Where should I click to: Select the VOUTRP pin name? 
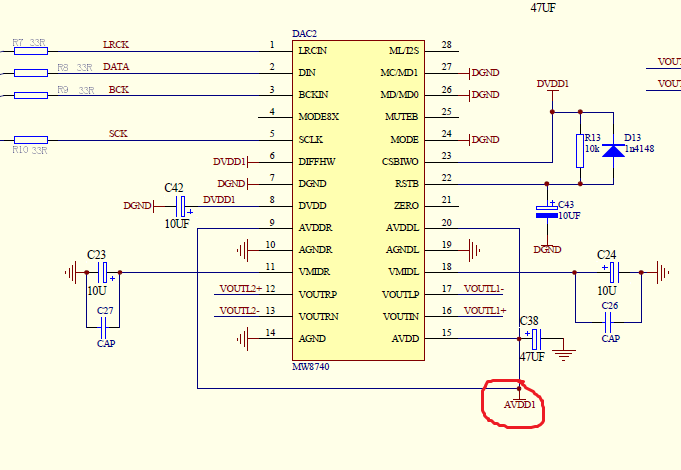point(317,295)
